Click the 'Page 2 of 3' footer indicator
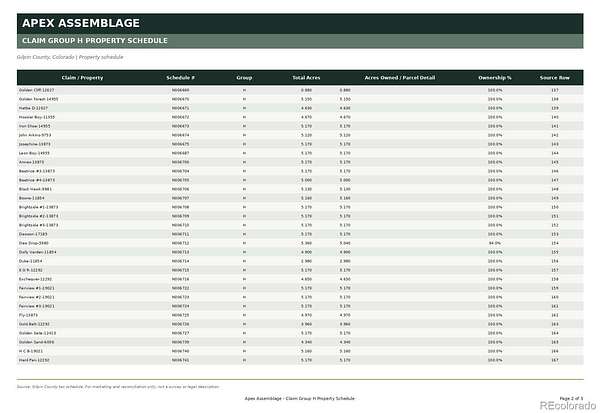This screenshot has width=600, height=413. (x=571, y=398)
